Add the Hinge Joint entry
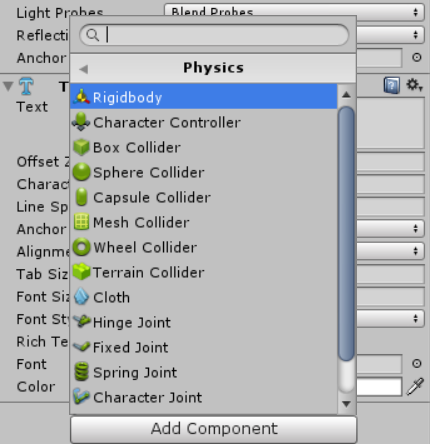The width and height of the screenshot is (430, 444). coord(204,322)
